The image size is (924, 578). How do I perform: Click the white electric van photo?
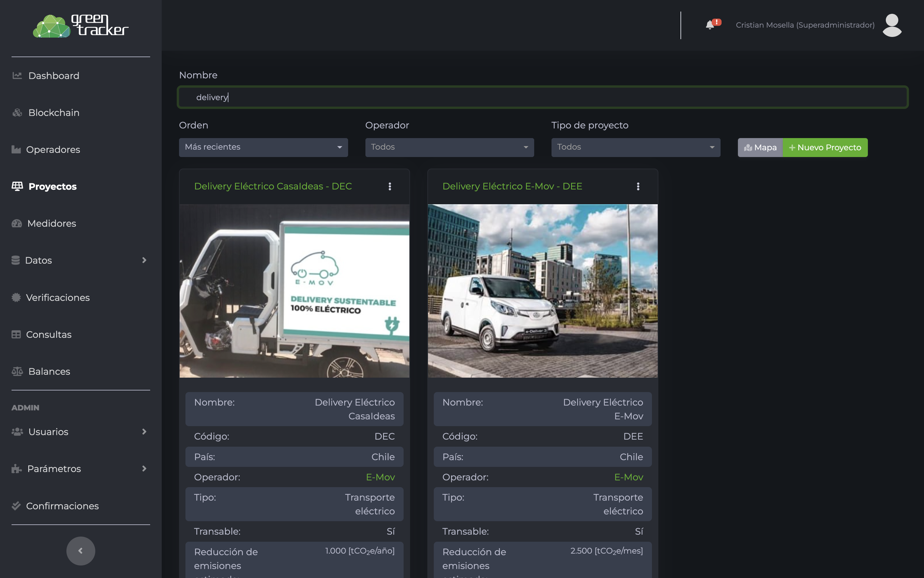[x=543, y=291]
